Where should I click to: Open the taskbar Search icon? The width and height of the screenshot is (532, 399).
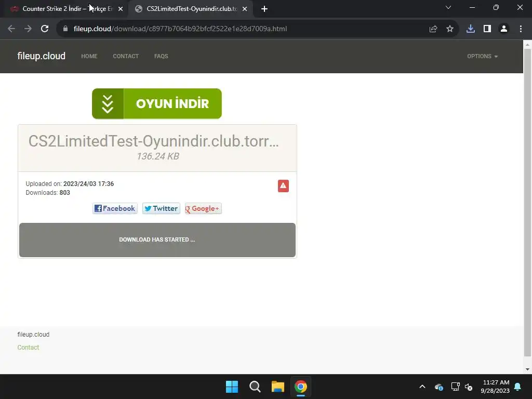click(255, 387)
